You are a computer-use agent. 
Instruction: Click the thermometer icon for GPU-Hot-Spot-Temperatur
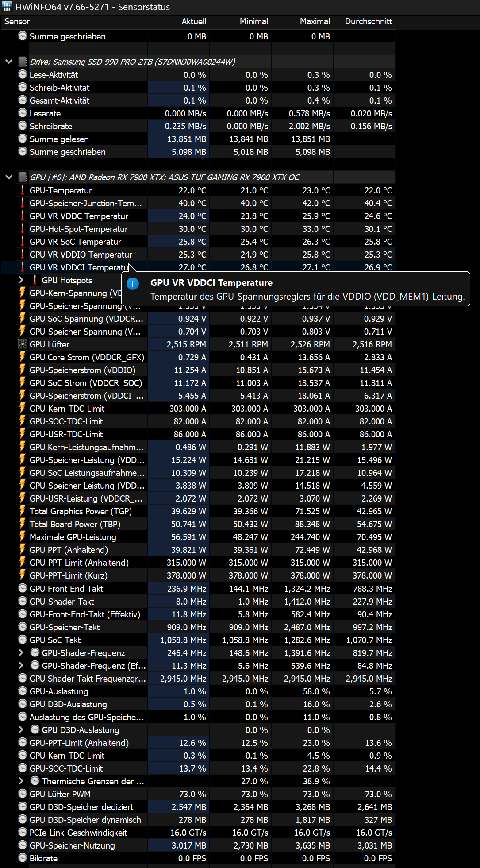point(23,228)
